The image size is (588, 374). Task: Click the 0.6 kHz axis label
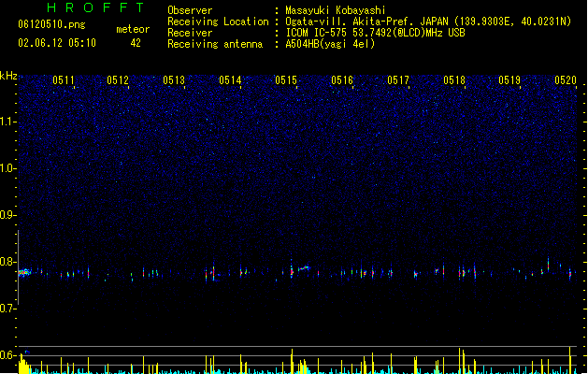click(7, 355)
